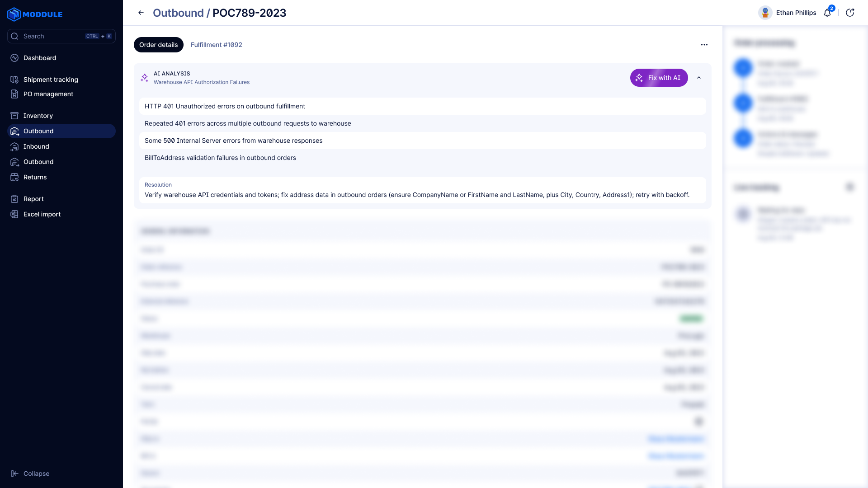Go to Inventory in the sidebar
The image size is (868, 488).
pyautogui.click(x=38, y=116)
